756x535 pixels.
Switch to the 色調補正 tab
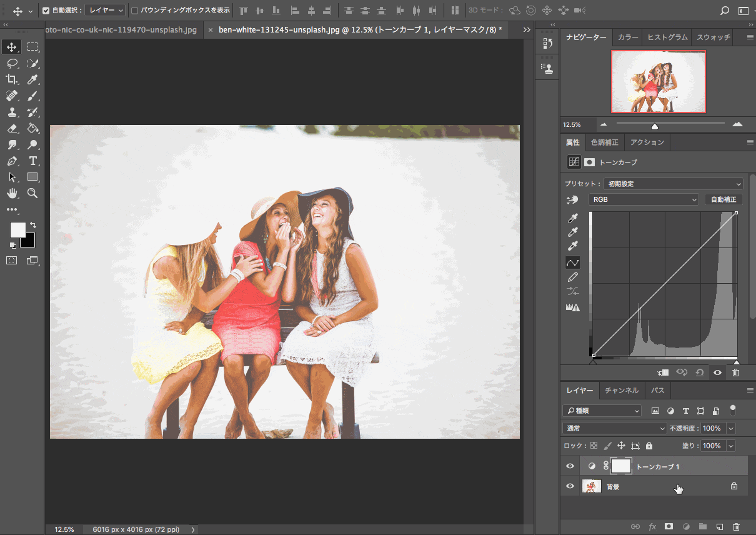point(604,142)
